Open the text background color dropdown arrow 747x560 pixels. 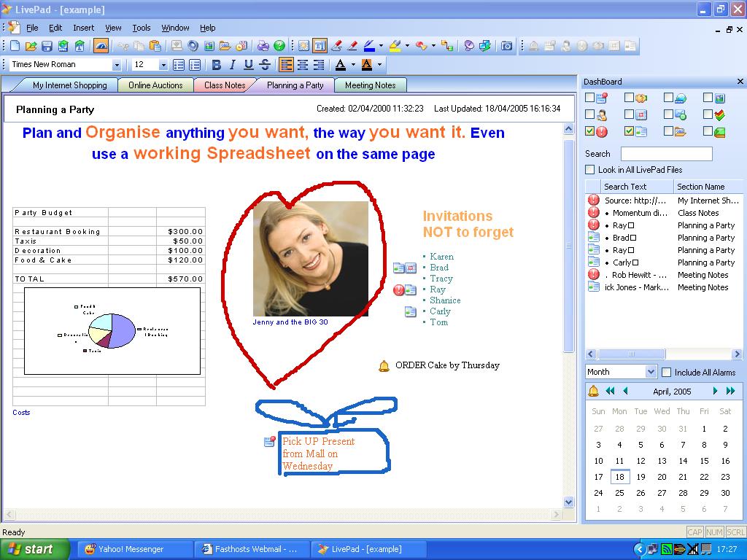pos(379,65)
